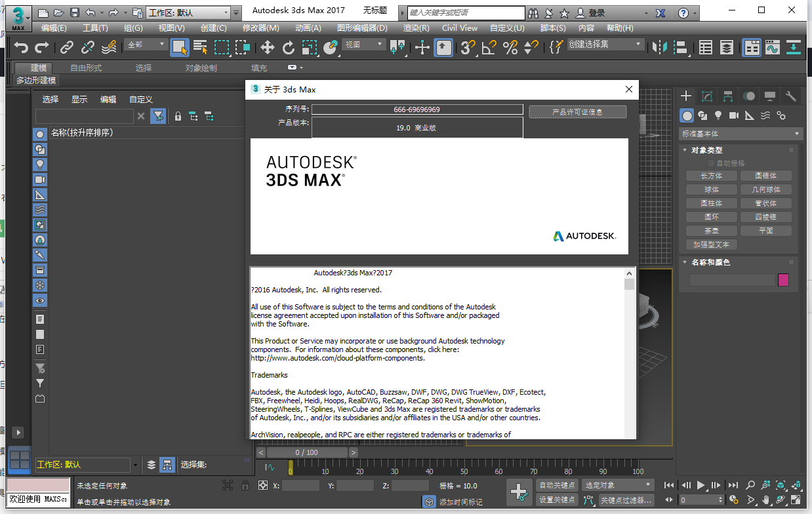The image size is (812, 514).
Task: Select the Space Warps category icon
Action: click(x=765, y=115)
